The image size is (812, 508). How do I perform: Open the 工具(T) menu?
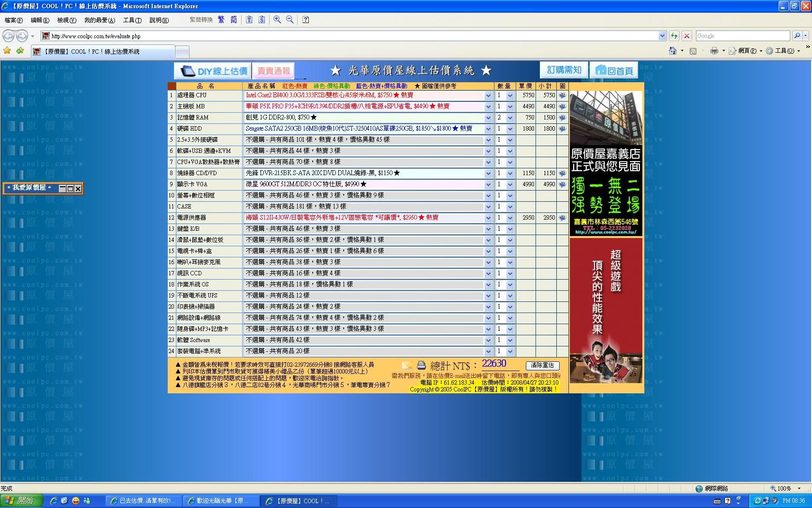[132, 20]
